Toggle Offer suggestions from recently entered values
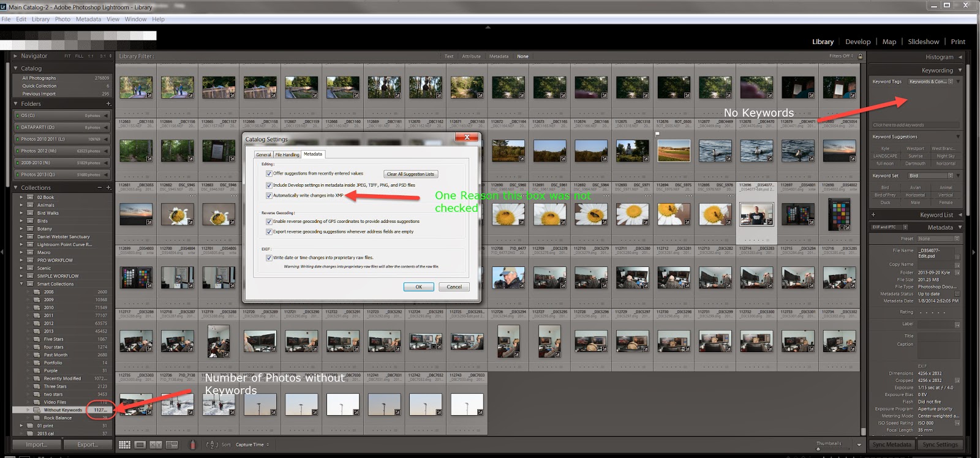Viewport: 980px width, 458px height. tap(269, 173)
